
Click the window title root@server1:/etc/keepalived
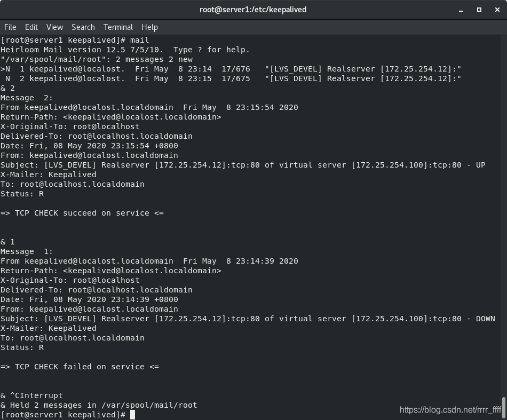click(253, 10)
